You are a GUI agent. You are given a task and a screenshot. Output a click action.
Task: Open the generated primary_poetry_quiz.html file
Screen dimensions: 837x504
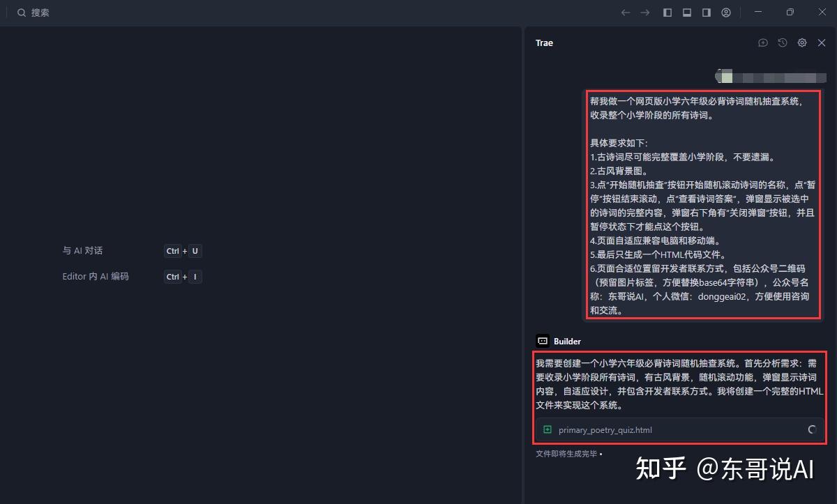coord(605,429)
